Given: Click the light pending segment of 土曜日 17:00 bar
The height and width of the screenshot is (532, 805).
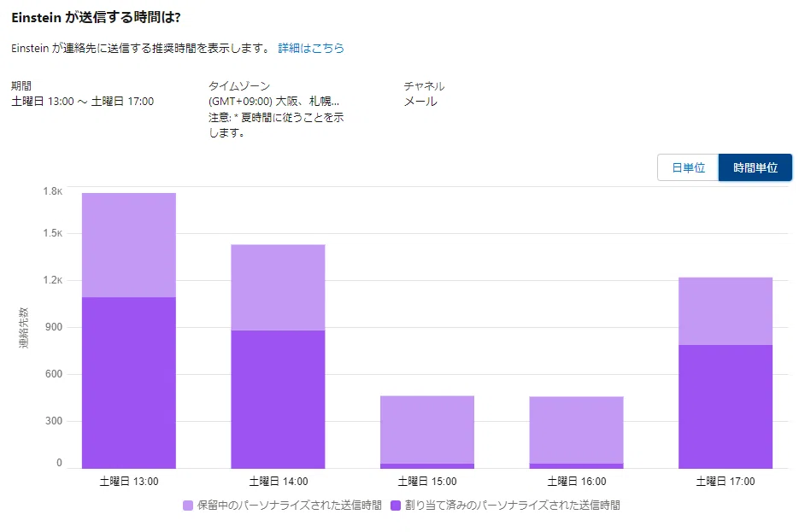Looking at the screenshot, I should 726,312.
